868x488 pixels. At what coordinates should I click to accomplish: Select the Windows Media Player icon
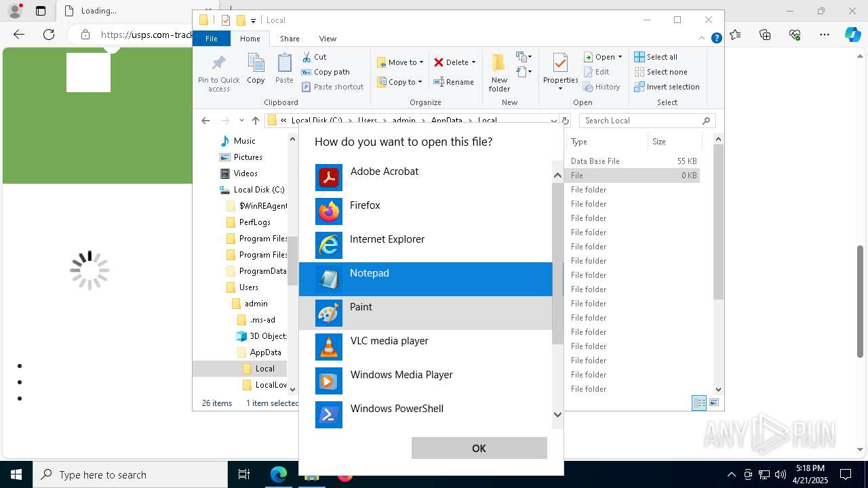(x=329, y=381)
